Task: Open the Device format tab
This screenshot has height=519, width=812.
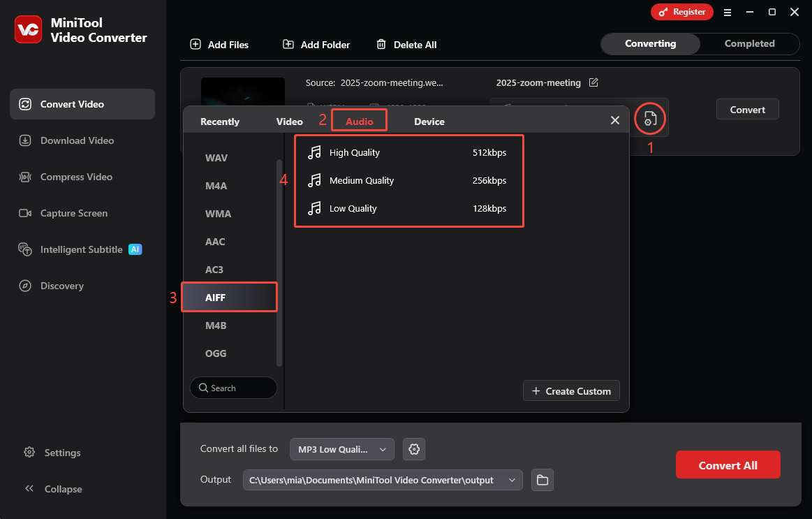Action: point(429,121)
